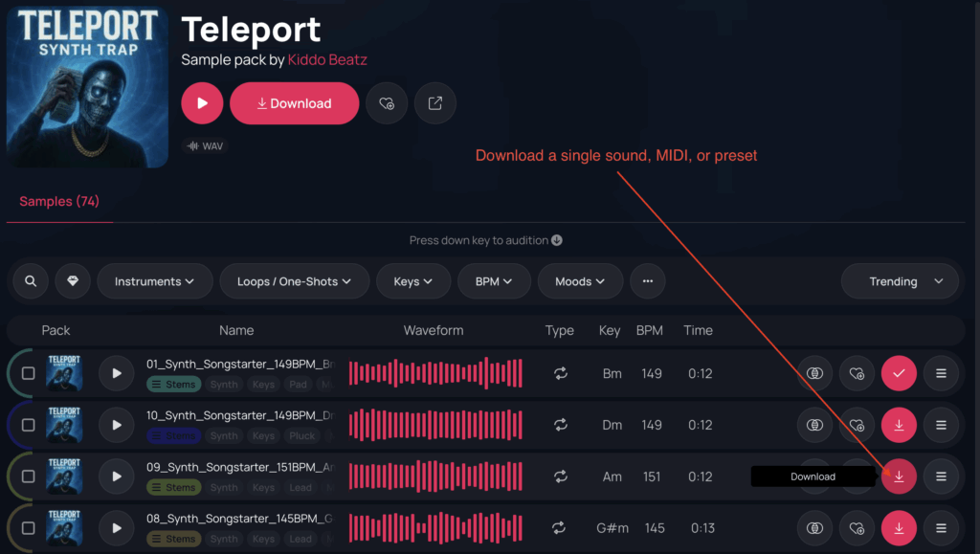Check the 01_Synth_Songstarter sample checkbox

pos(29,373)
